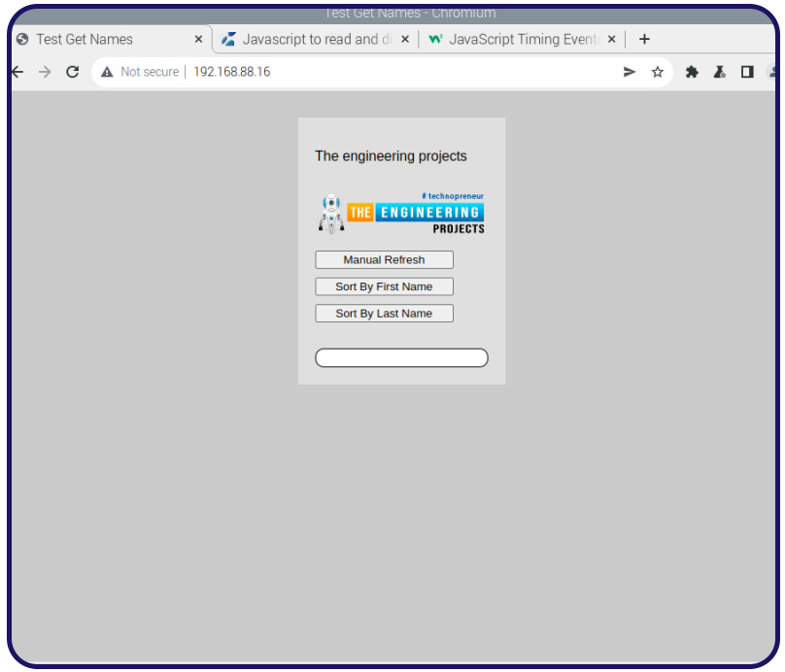Click the Not secure warning icon
The height and width of the screenshot is (672, 785).
click(x=107, y=72)
